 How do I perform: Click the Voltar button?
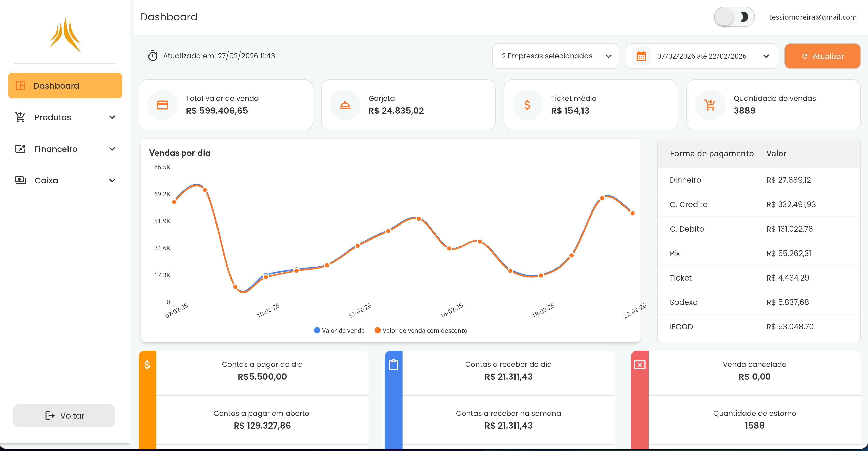click(64, 415)
